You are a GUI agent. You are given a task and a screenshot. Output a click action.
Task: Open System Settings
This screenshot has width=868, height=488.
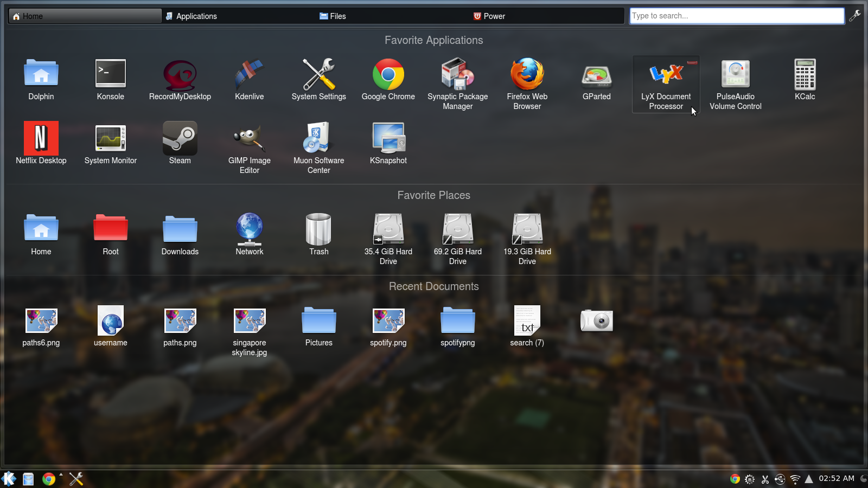(x=319, y=80)
